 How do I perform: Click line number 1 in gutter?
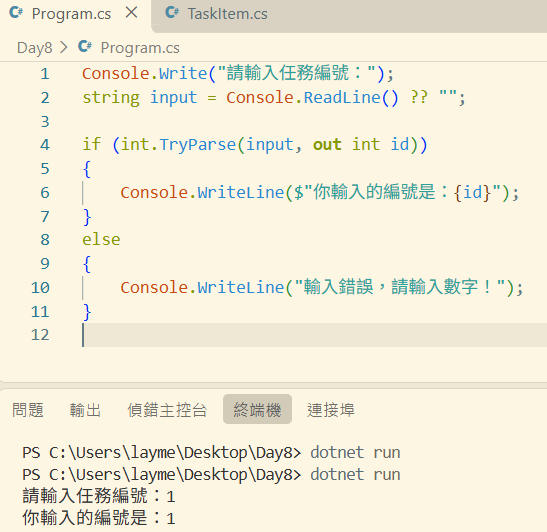[45, 74]
